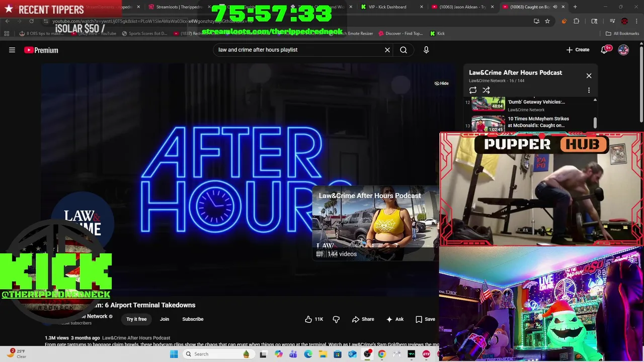Mute the audio on the playing tab
The width and height of the screenshot is (644, 362).
click(555, 7)
